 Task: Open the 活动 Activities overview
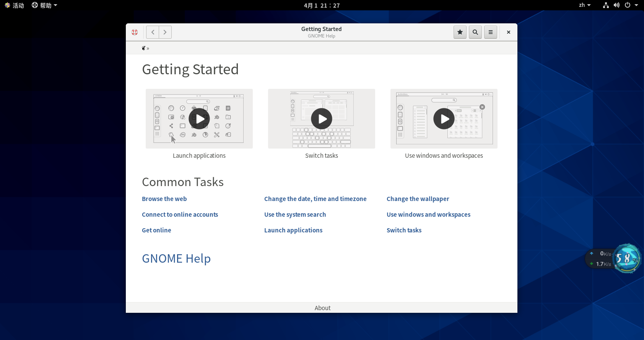tap(14, 5)
